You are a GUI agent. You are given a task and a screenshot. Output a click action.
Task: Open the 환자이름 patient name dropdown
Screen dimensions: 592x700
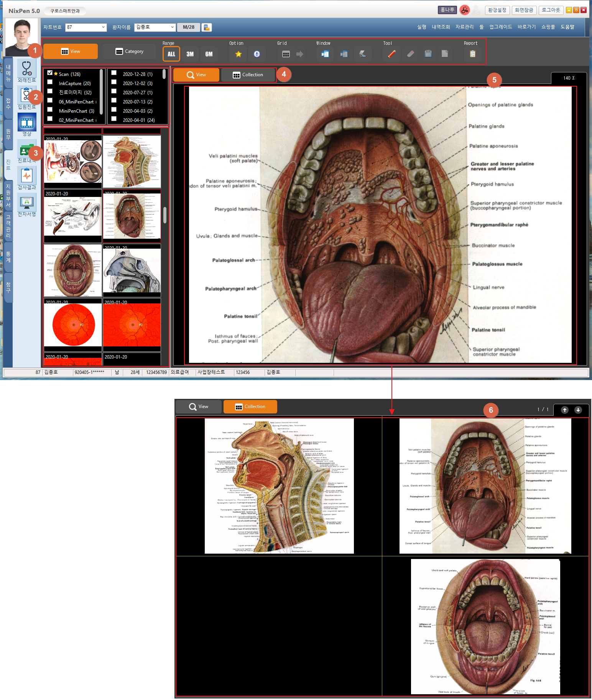point(172,27)
